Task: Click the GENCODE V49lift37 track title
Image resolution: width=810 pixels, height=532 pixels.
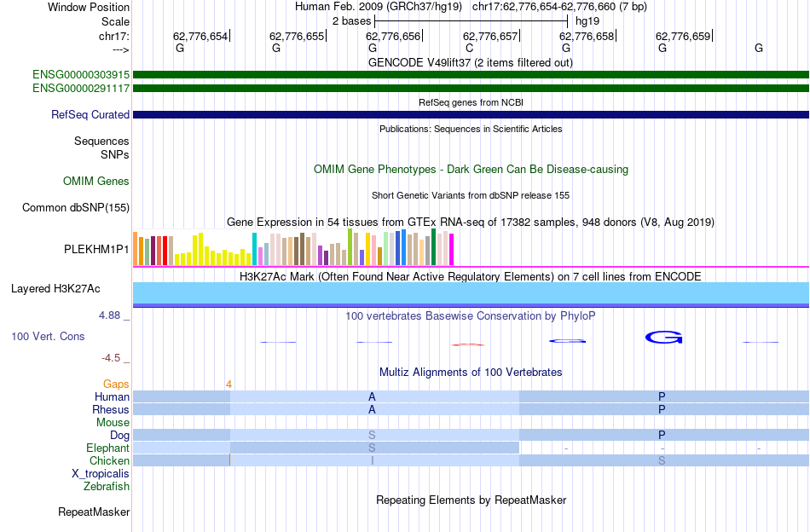Action: pos(471,62)
